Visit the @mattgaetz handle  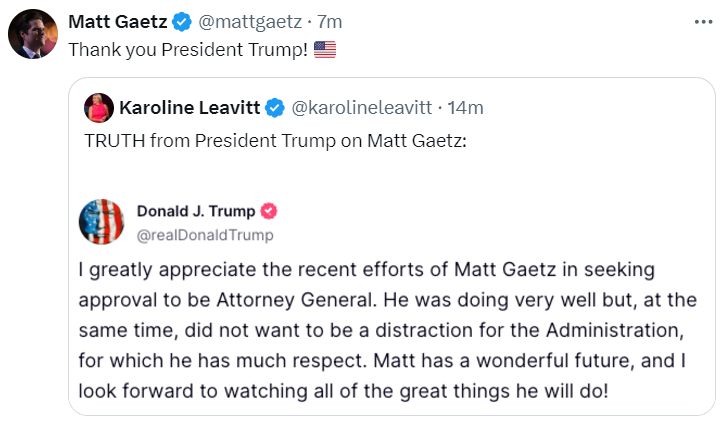tap(246, 21)
